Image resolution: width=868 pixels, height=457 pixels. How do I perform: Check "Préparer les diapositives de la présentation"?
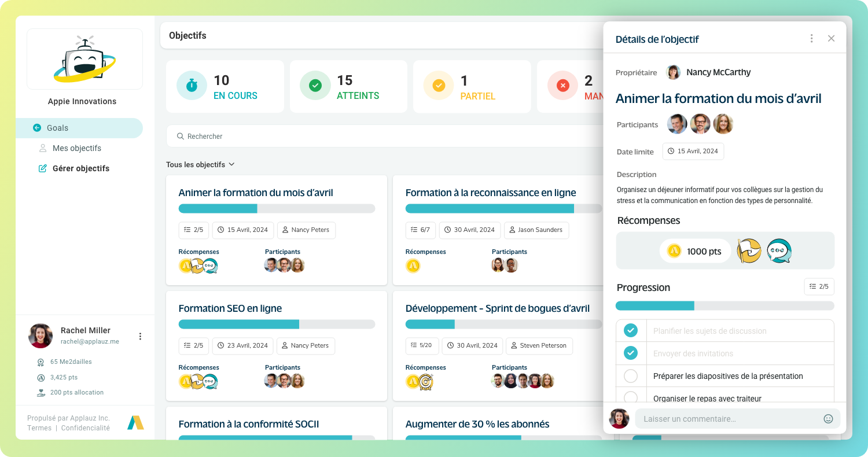(x=631, y=375)
